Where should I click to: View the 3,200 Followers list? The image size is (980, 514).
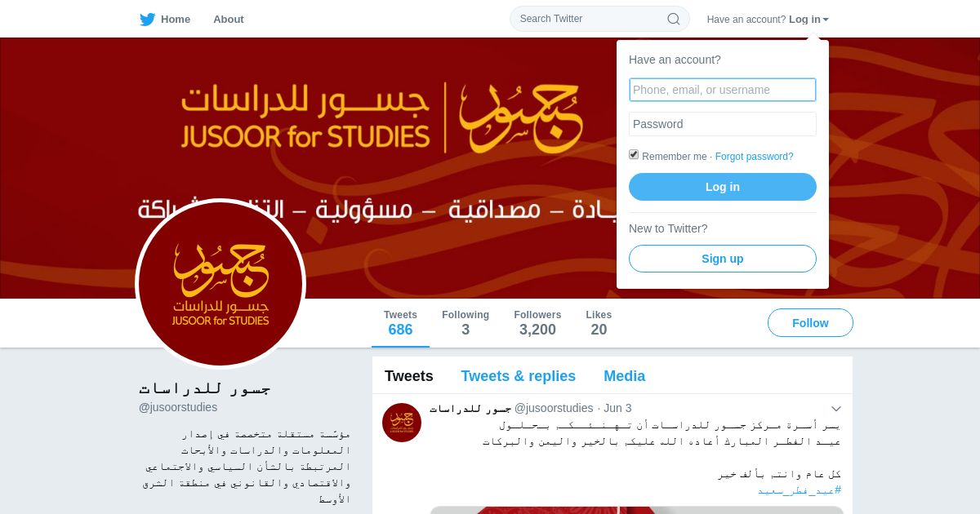(x=537, y=323)
